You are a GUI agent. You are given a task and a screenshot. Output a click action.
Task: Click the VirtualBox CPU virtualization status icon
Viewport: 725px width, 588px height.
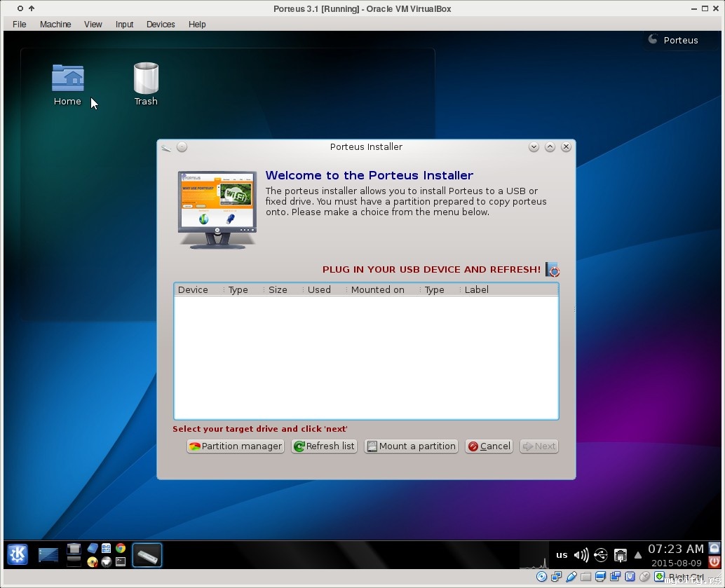630,577
